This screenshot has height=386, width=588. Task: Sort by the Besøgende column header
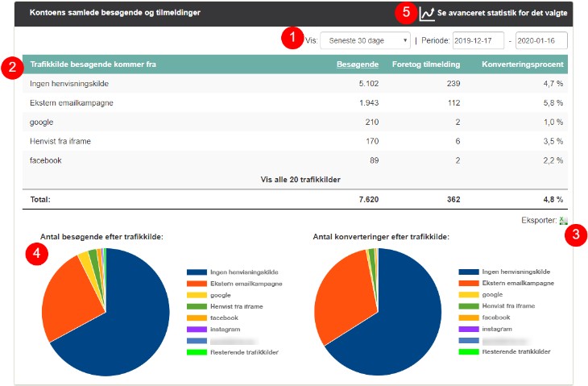(x=356, y=64)
